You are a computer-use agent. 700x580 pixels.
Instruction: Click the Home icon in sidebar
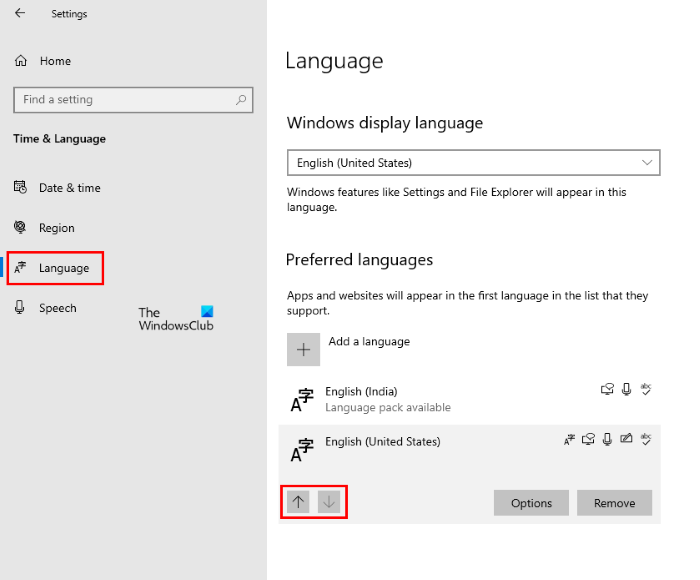[x=21, y=61]
